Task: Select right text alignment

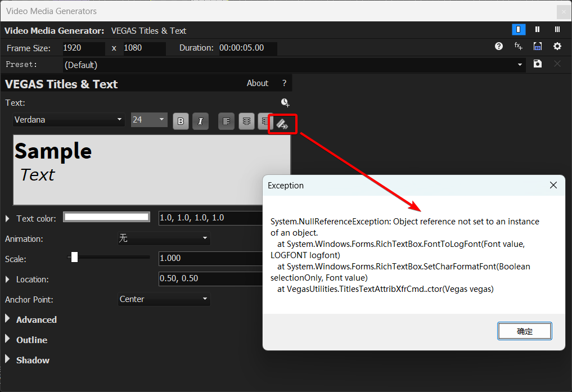Action: [x=264, y=121]
